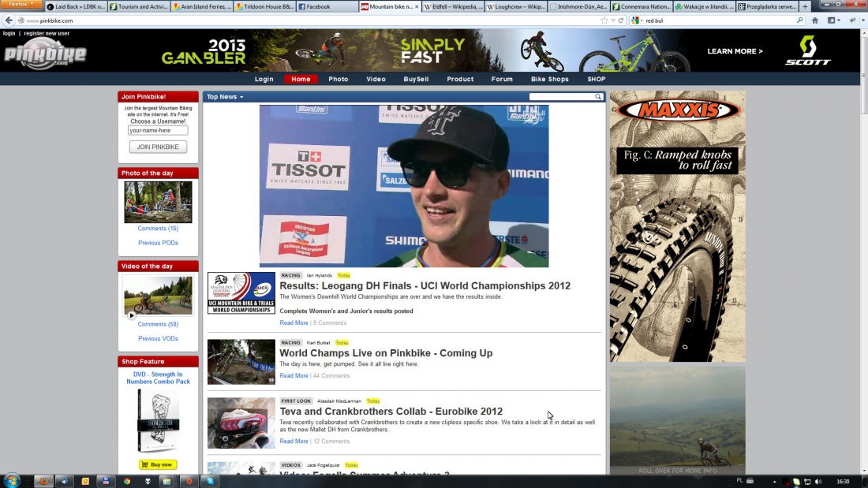This screenshot has width=868, height=488.
Task: Open the Video nav item
Action: [376, 79]
